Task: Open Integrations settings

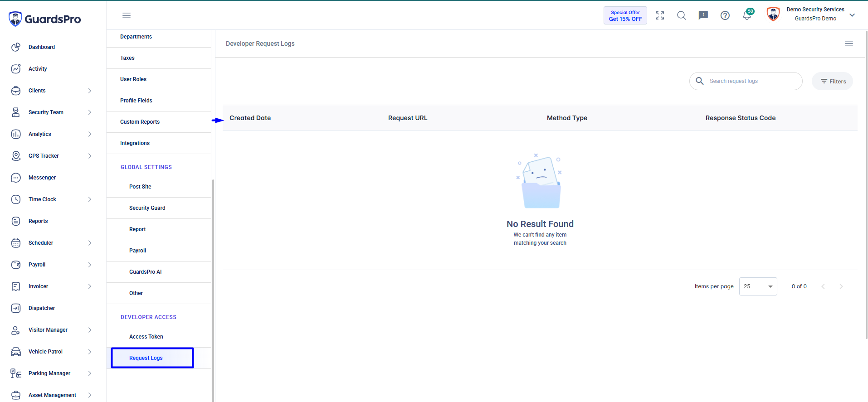Action: [159, 143]
